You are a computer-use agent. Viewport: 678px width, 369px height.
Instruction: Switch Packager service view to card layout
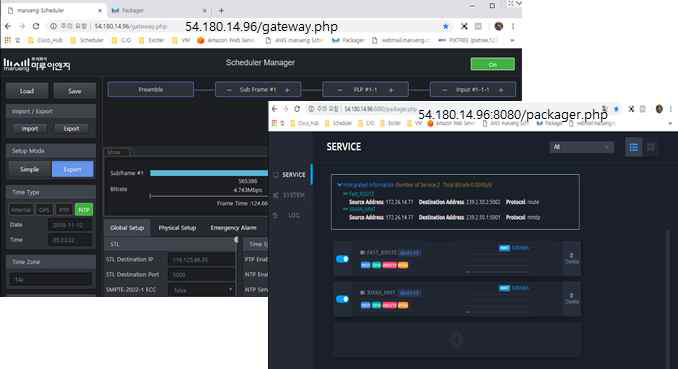point(650,148)
